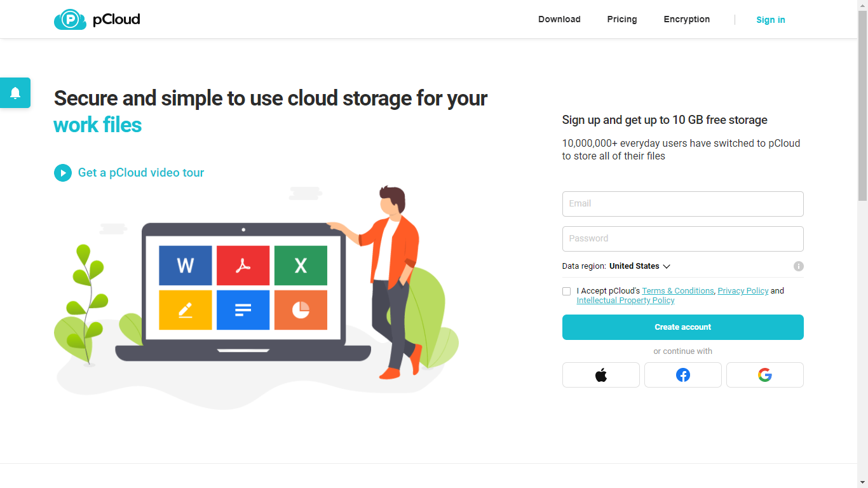Click the pCloud logo icon

[70, 20]
